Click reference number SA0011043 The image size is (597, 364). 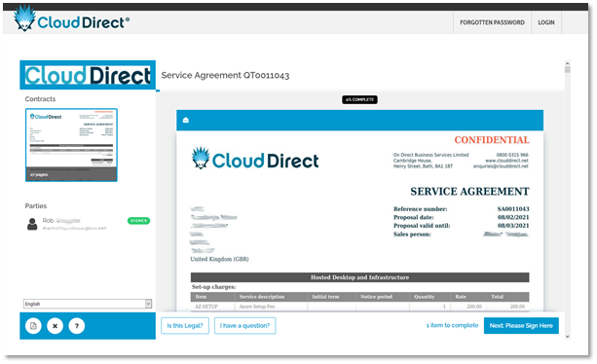pyautogui.click(x=513, y=209)
